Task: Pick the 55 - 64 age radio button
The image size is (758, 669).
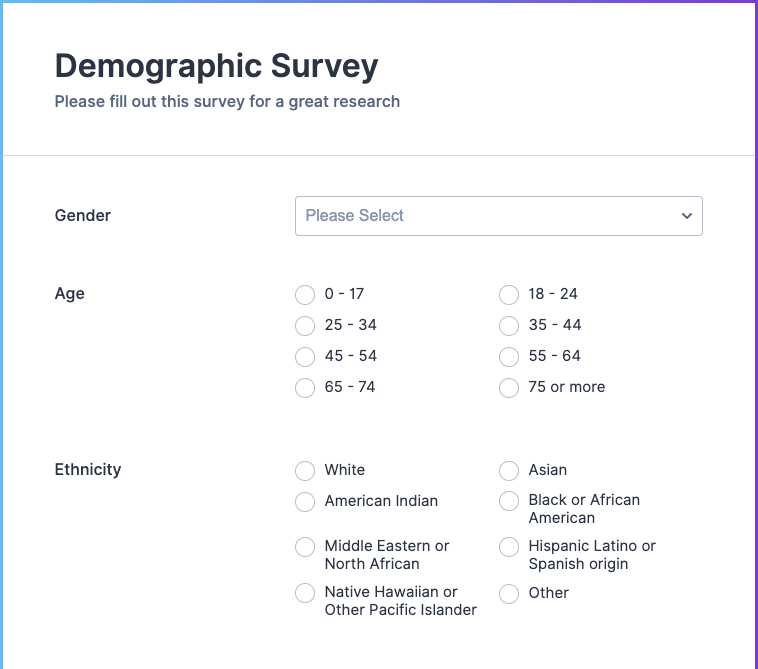Action: coord(509,357)
